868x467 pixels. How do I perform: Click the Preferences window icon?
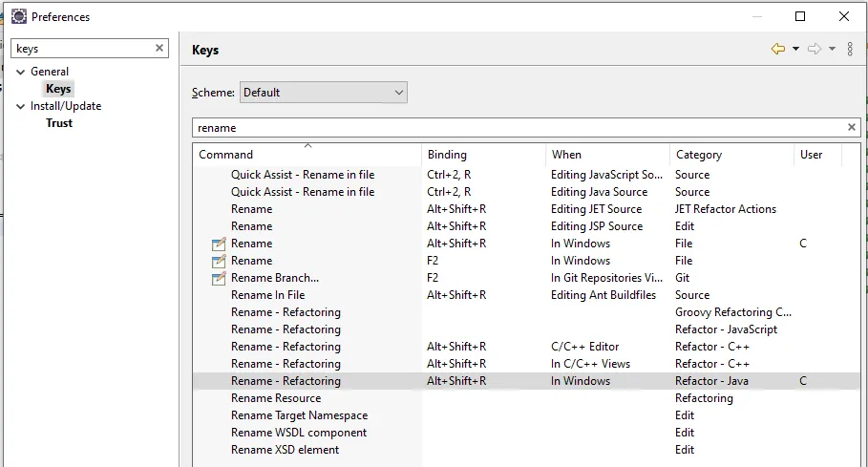pos(18,16)
